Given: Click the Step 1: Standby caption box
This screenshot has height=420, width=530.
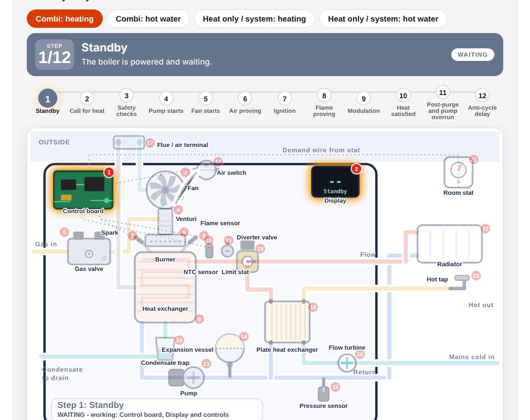Looking at the screenshot, I should point(157,409).
